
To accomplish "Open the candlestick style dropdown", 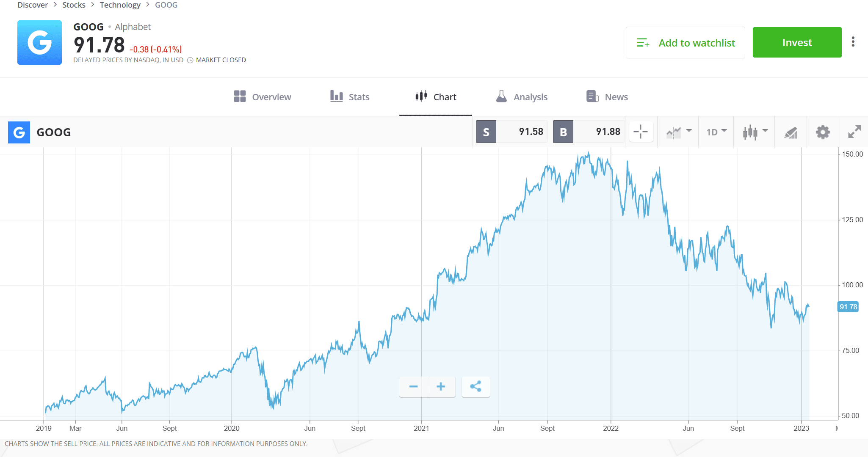I will (754, 132).
